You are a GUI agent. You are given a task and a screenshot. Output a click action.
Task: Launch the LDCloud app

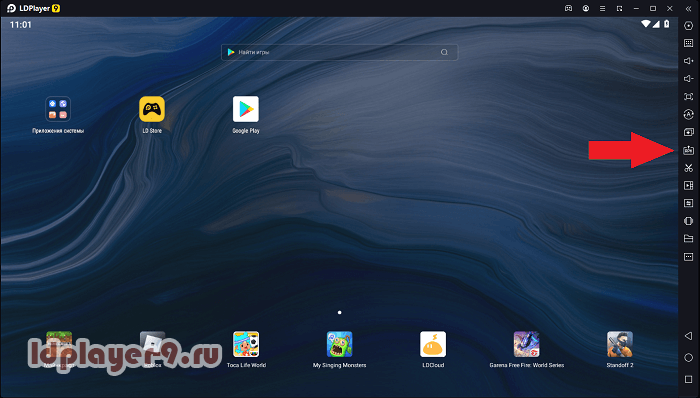click(x=433, y=344)
